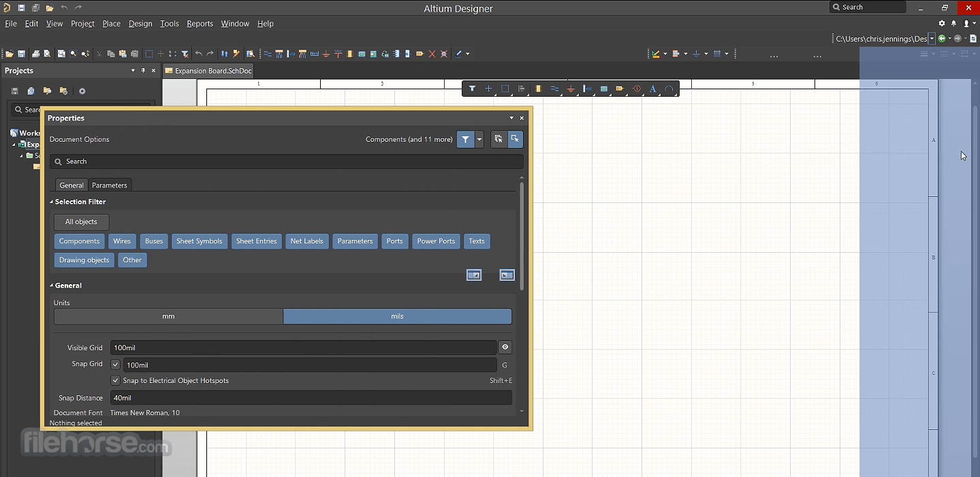The width and height of the screenshot is (980, 477).
Task: Pin the Projects panel
Action: (x=143, y=70)
